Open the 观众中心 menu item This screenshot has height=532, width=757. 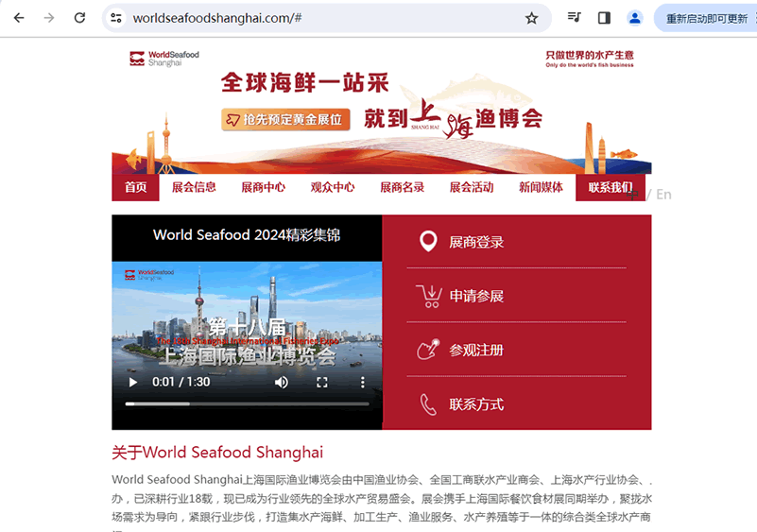click(333, 187)
